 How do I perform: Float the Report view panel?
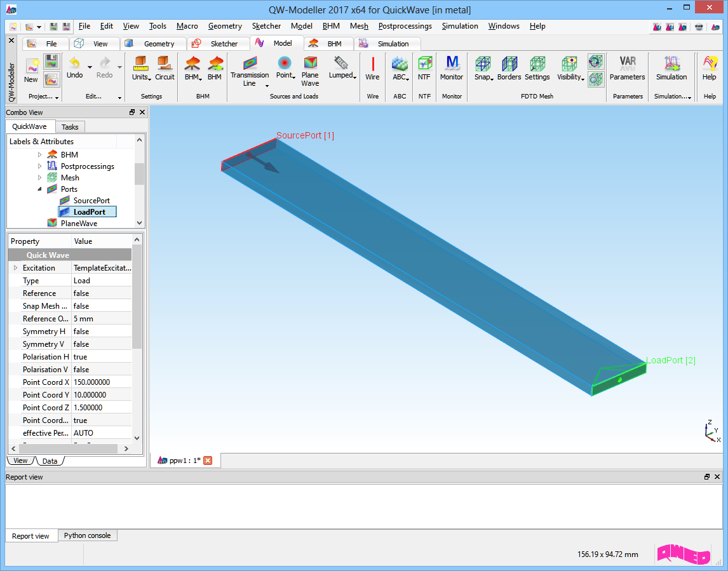coord(706,477)
